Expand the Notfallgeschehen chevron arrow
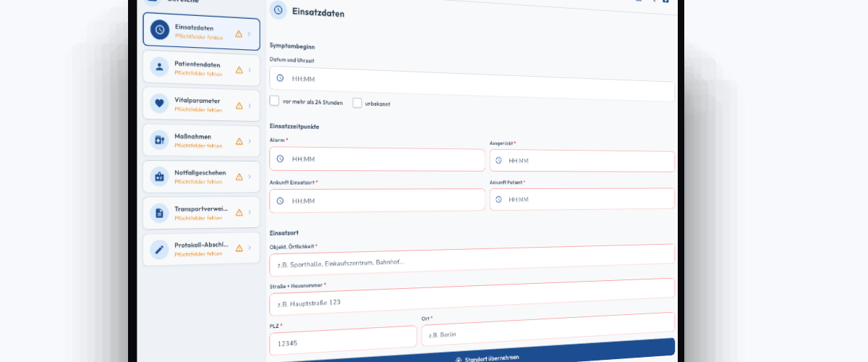 (x=250, y=177)
